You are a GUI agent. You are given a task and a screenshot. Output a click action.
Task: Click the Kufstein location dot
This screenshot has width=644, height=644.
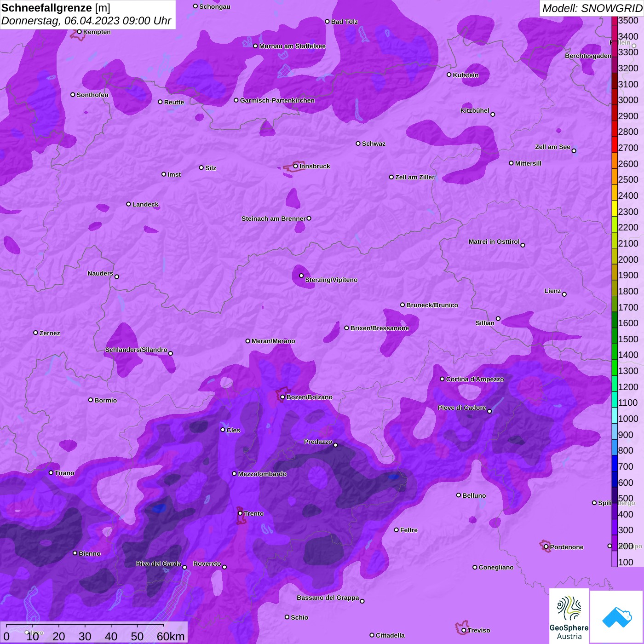click(x=449, y=75)
